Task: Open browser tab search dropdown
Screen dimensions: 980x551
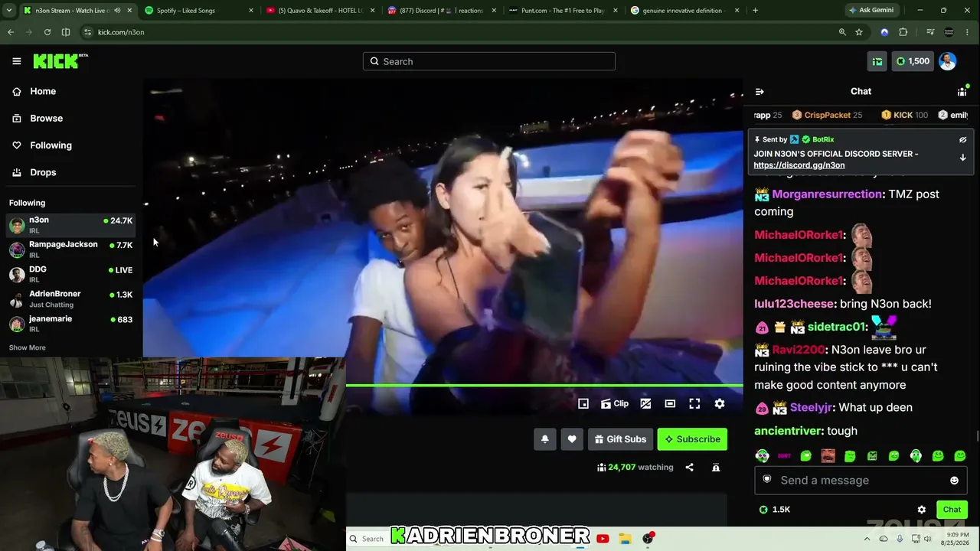Action: click(x=9, y=11)
